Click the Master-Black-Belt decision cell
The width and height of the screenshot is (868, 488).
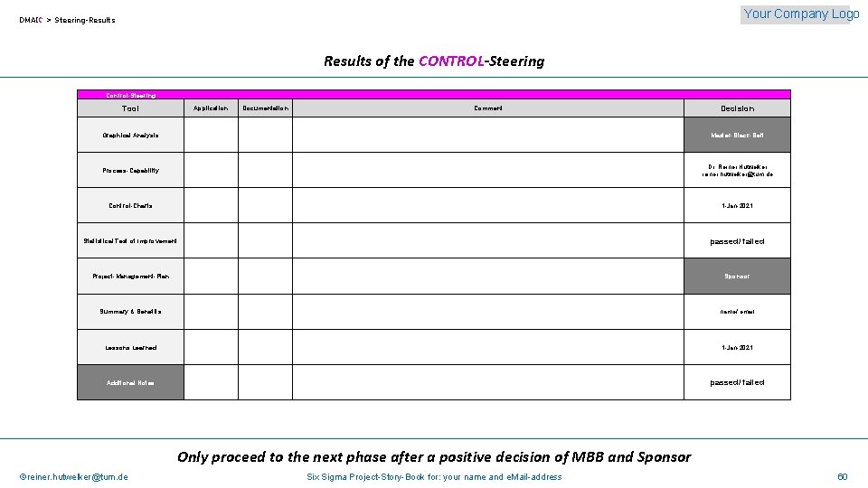point(737,136)
